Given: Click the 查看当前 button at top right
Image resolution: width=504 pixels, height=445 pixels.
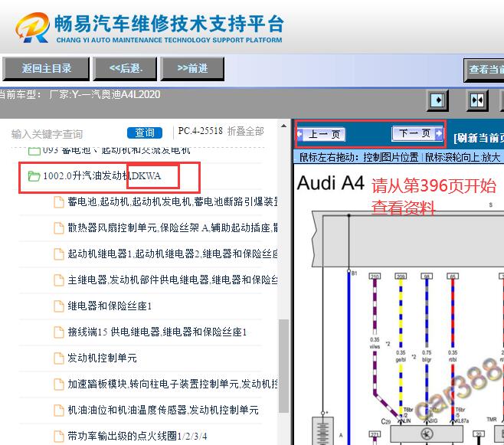Looking at the screenshot, I should pos(484,69).
